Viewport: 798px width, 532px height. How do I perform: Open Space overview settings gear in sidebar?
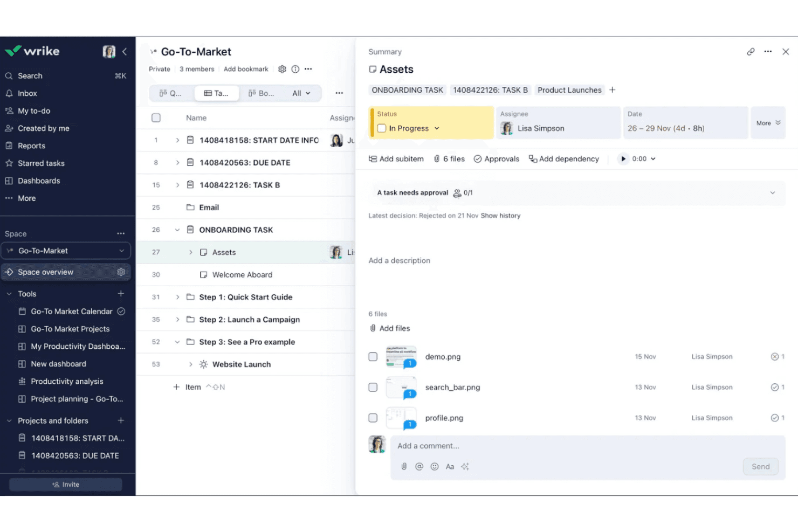(x=121, y=272)
